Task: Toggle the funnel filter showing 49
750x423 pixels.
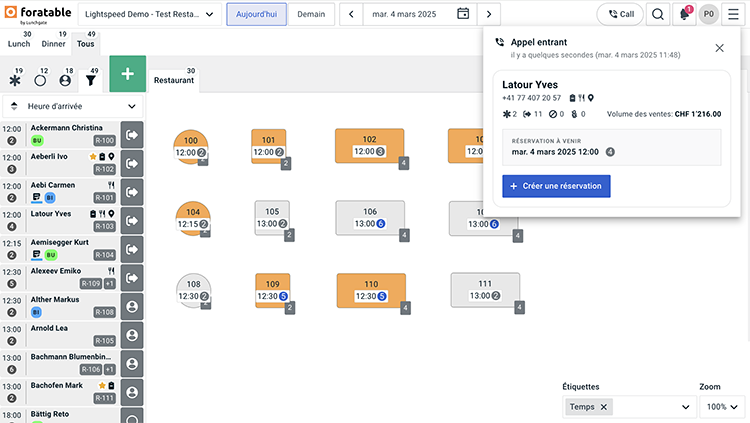Action: click(x=90, y=79)
